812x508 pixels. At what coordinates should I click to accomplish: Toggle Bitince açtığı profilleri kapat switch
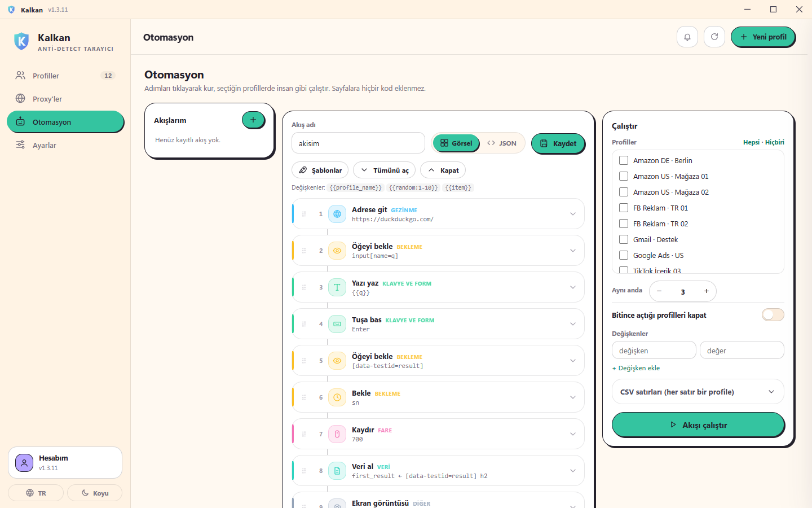click(773, 315)
